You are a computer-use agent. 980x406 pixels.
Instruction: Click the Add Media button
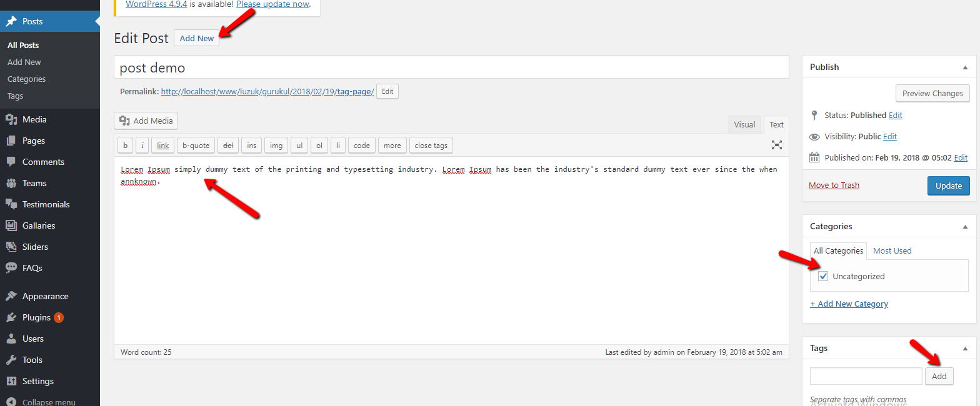(146, 121)
